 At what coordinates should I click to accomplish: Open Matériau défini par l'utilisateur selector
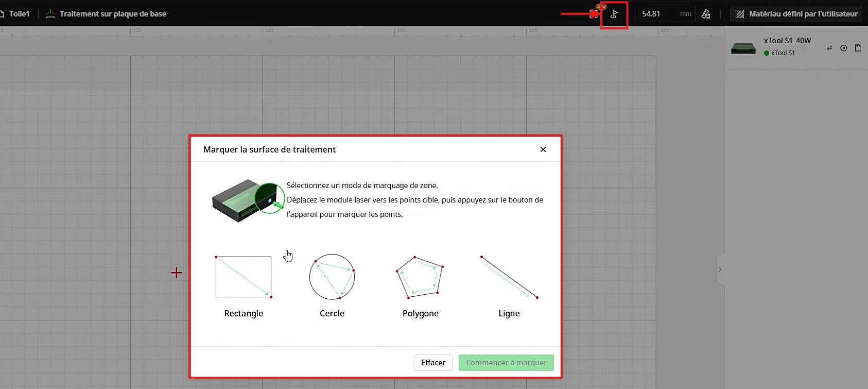[x=797, y=14]
